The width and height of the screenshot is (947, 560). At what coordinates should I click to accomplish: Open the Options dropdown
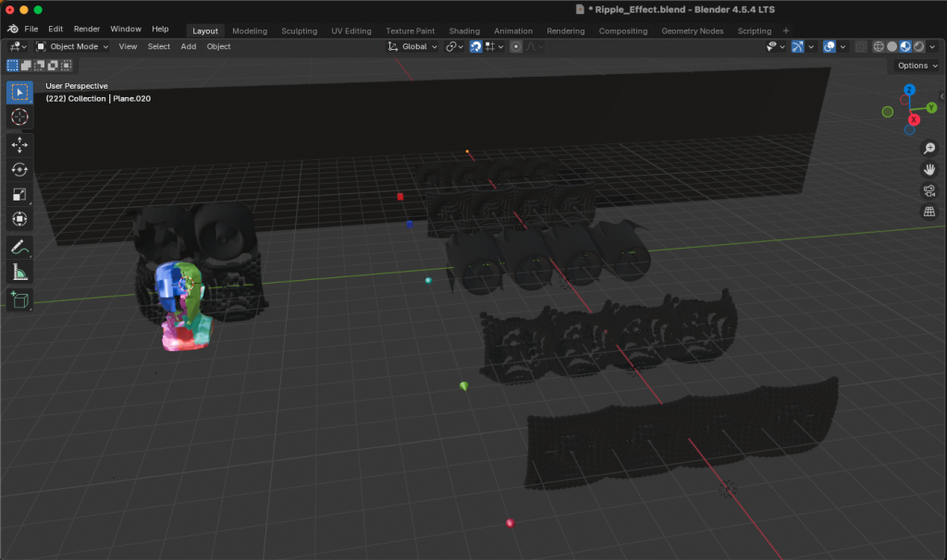point(916,66)
